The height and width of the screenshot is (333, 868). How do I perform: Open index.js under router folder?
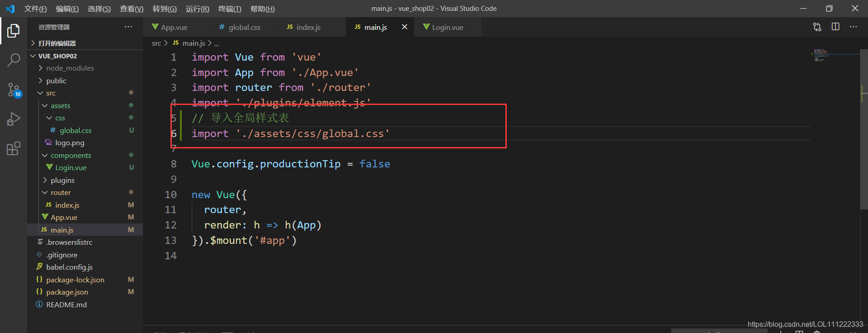[x=85, y=205]
